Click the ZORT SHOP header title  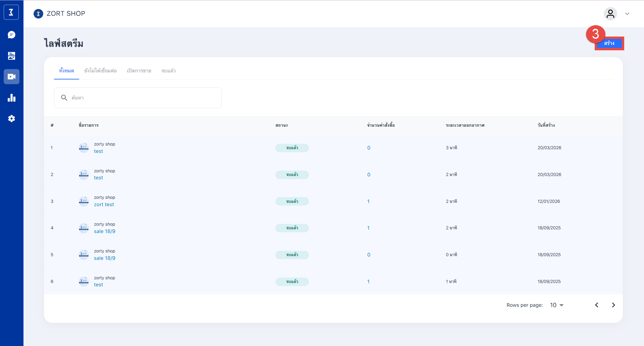(66, 14)
